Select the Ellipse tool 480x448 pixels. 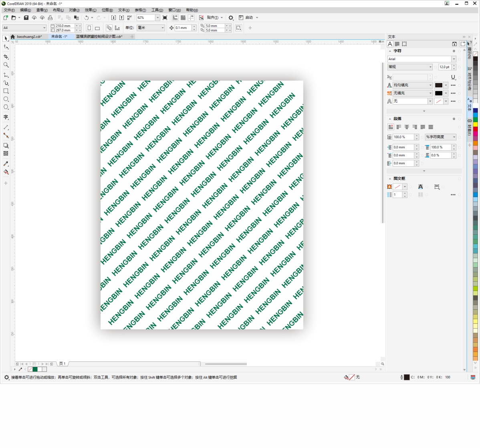point(6,99)
